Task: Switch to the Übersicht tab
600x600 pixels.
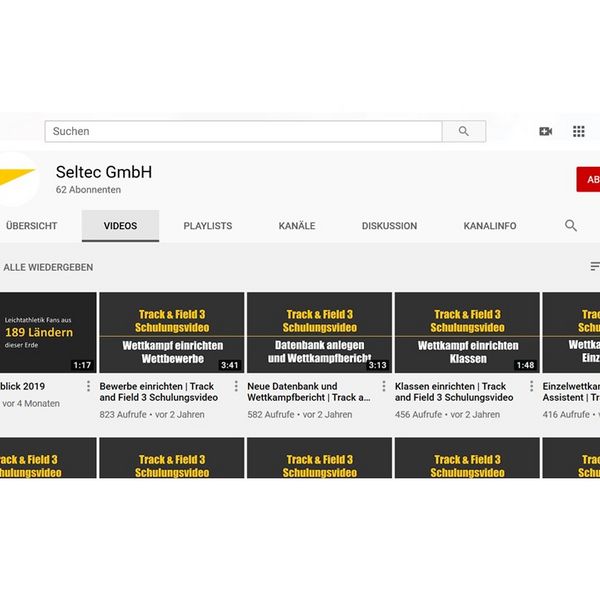Action: coord(31,226)
